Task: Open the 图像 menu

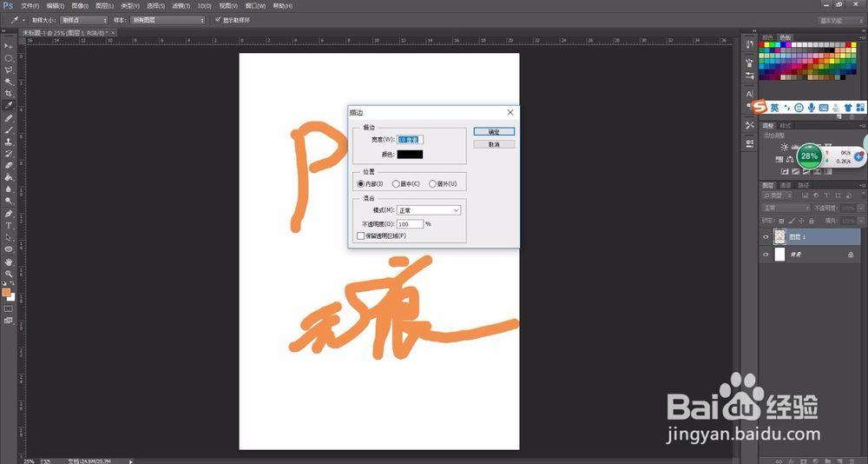Action: pyautogui.click(x=80, y=6)
